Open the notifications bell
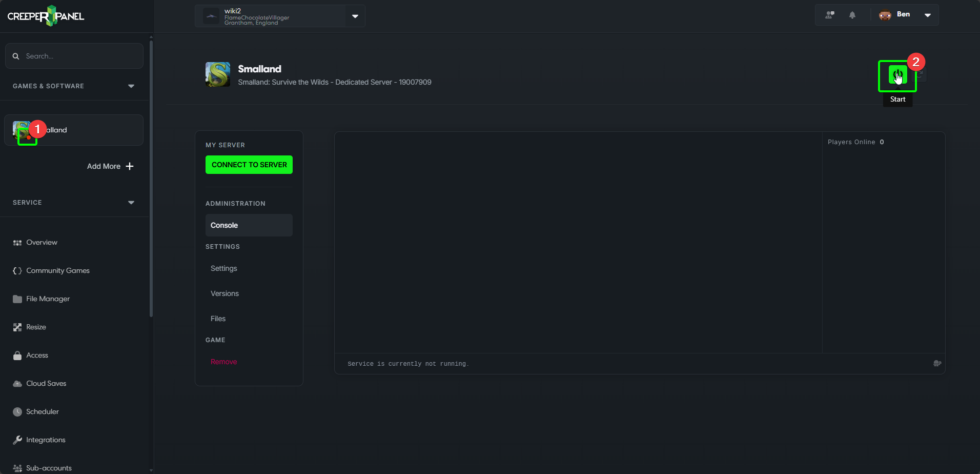980x474 pixels. [x=852, y=15]
